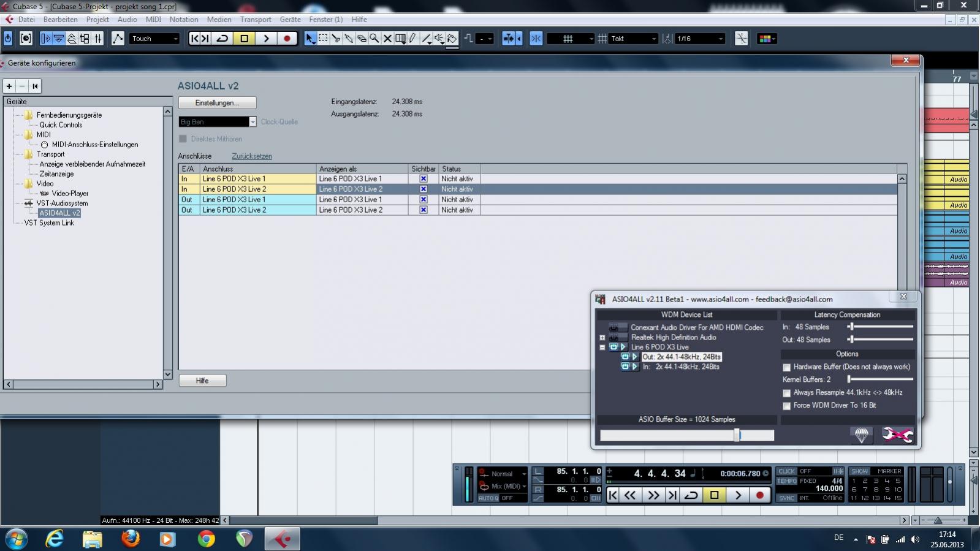The image size is (980, 551).
Task: Open the Datei menu
Action: 26,20
